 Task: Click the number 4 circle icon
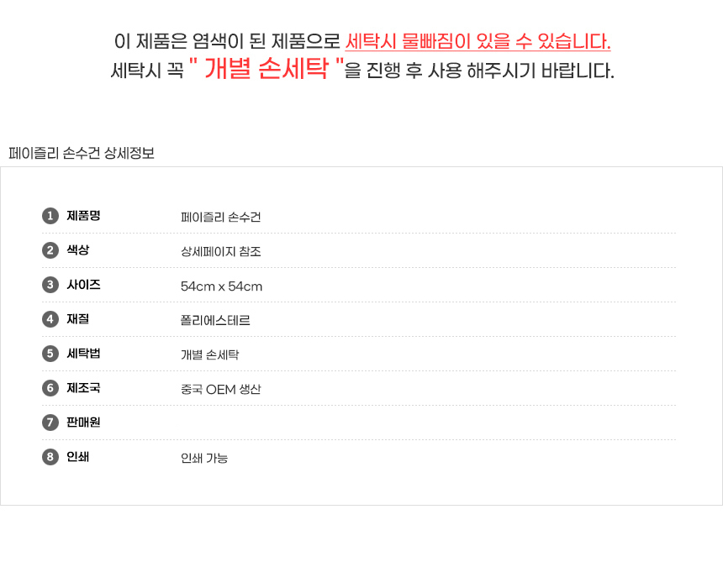tap(50, 319)
